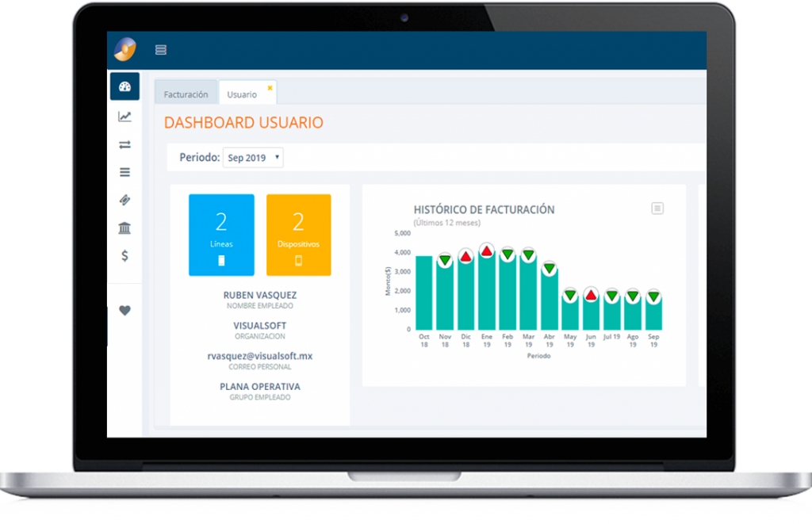Viewport: 812px width, 524px height.
Task: Click the rvasquez@visualsoft.mx email address
Action: [260, 356]
